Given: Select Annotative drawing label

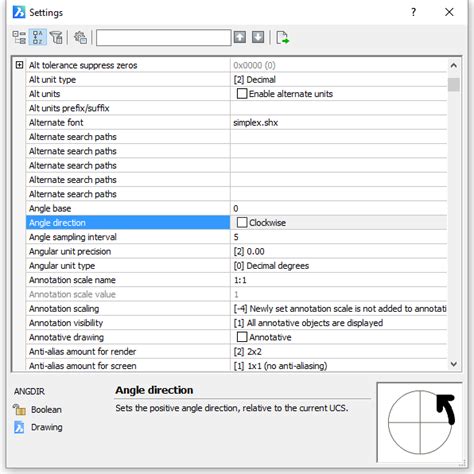Looking at the screenshot, I should click(66, 337).
